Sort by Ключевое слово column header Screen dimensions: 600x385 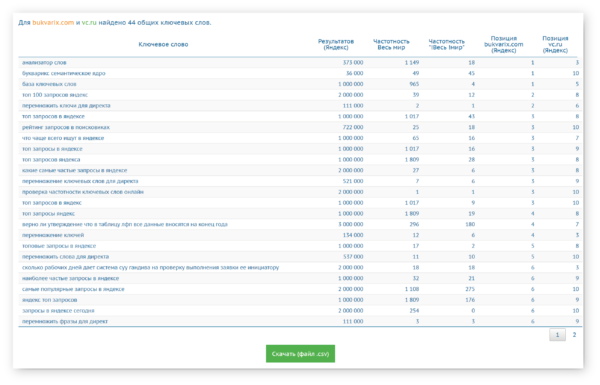click(x=163, y=44)
